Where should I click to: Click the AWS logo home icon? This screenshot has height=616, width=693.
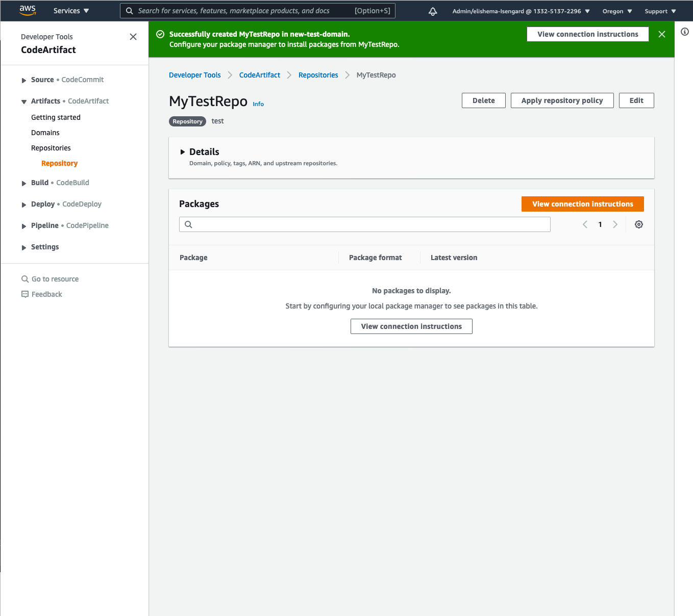coord(28,11)
